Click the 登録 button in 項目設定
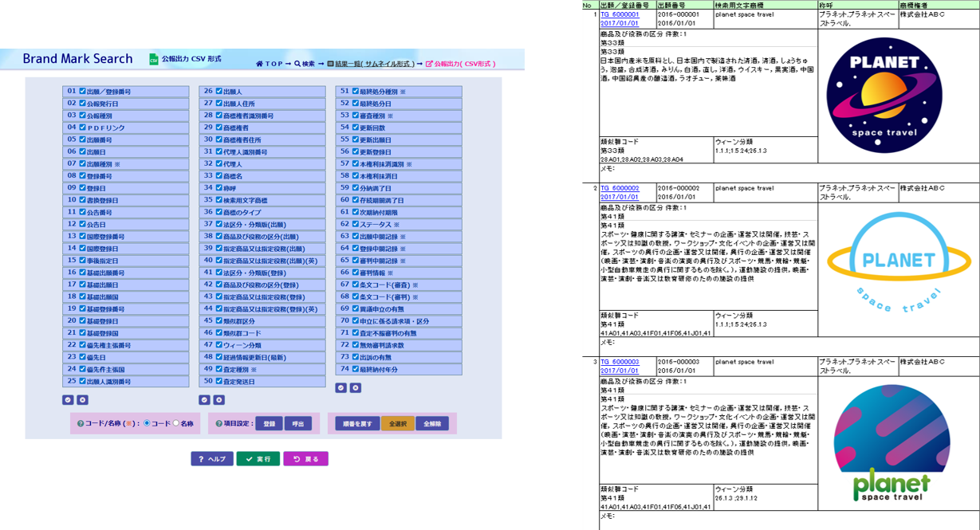This screenshot has width=980, height=530. 269,424
